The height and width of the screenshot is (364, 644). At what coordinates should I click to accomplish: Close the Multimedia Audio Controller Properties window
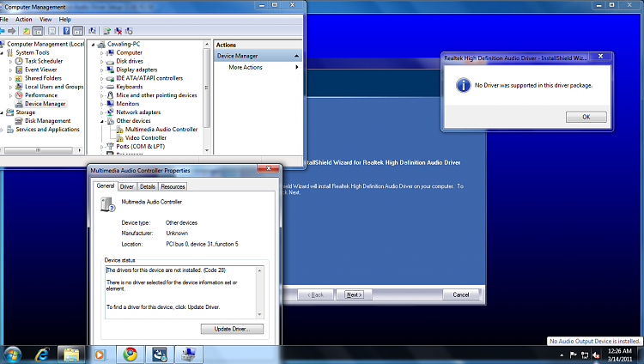[x=269, y=168]
